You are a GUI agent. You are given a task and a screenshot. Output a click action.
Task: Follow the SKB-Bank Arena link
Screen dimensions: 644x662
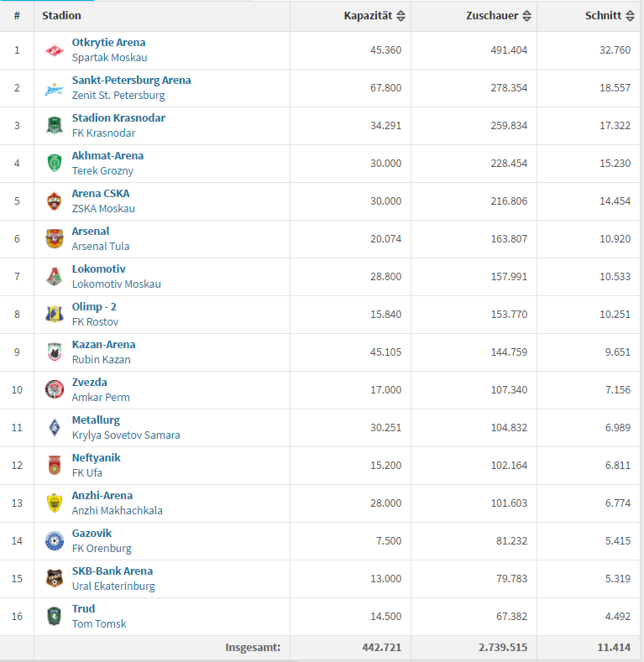pyautogui.click(x=113, y=571)
